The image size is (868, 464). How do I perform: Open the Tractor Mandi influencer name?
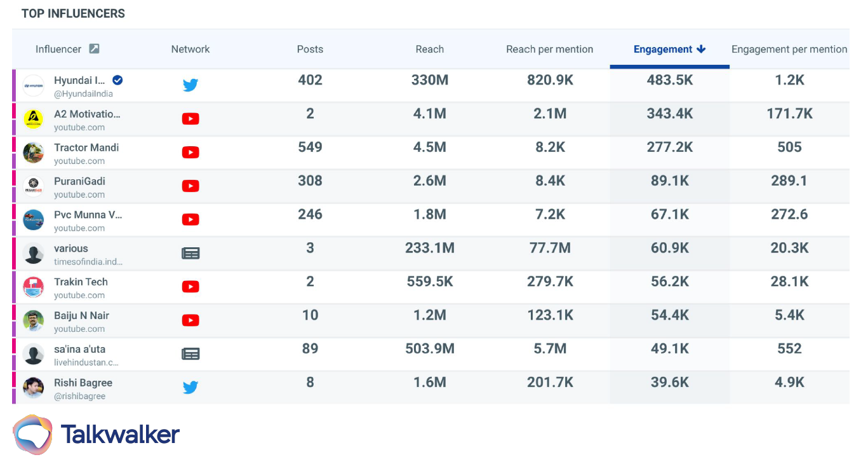pos(86,147)
